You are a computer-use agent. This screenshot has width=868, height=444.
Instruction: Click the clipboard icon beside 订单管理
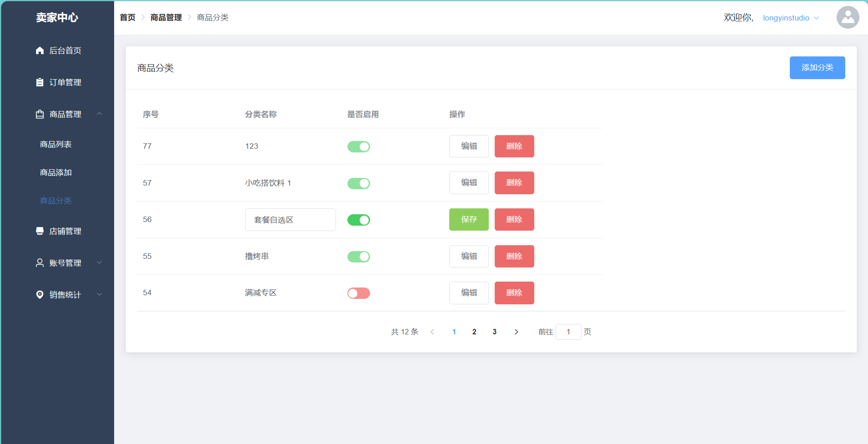[x=40, y=82]
